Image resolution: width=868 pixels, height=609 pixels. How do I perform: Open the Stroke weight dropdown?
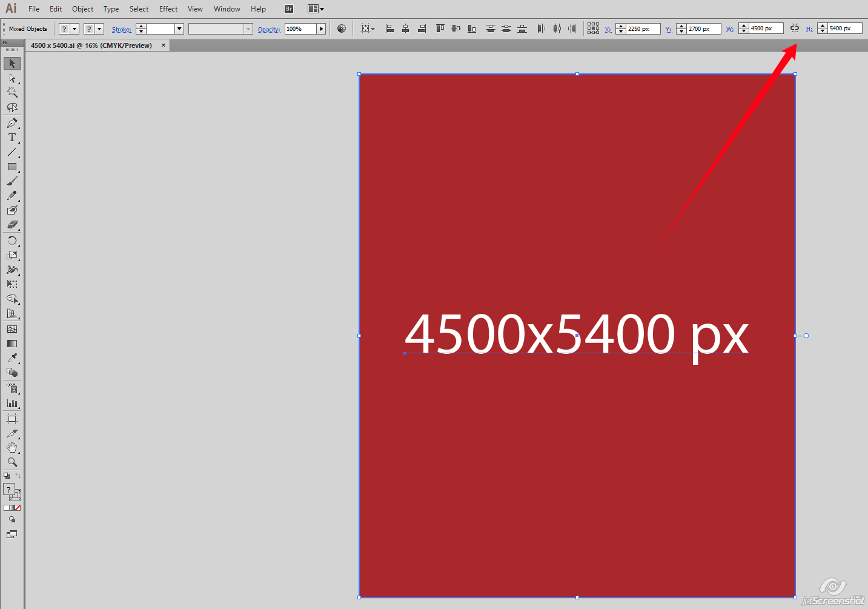[179, 29]
